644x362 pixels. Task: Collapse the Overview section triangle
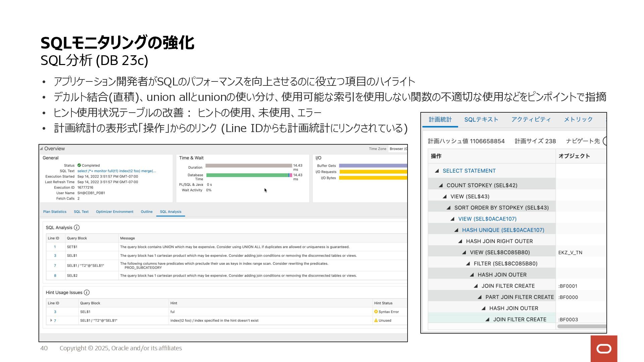[41, 148]
